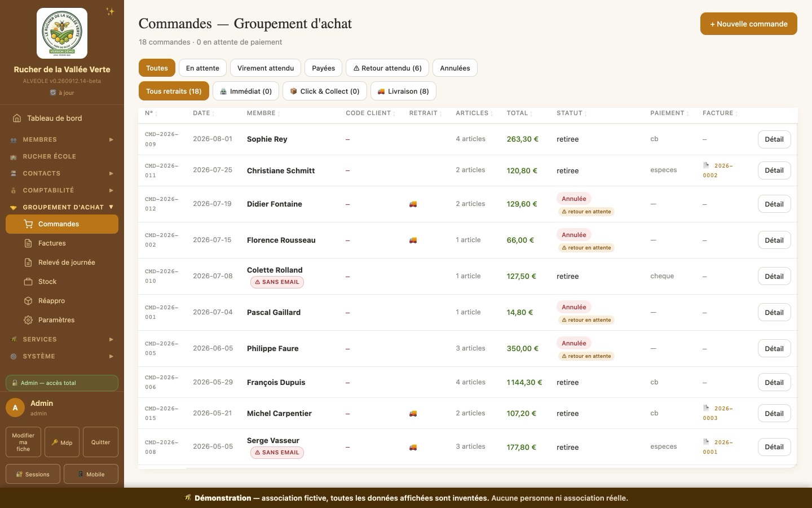Screen dimensions: 812x508
Task: Collapse the Groupement d'achat section arrow
Action: (x=111, y=207)
